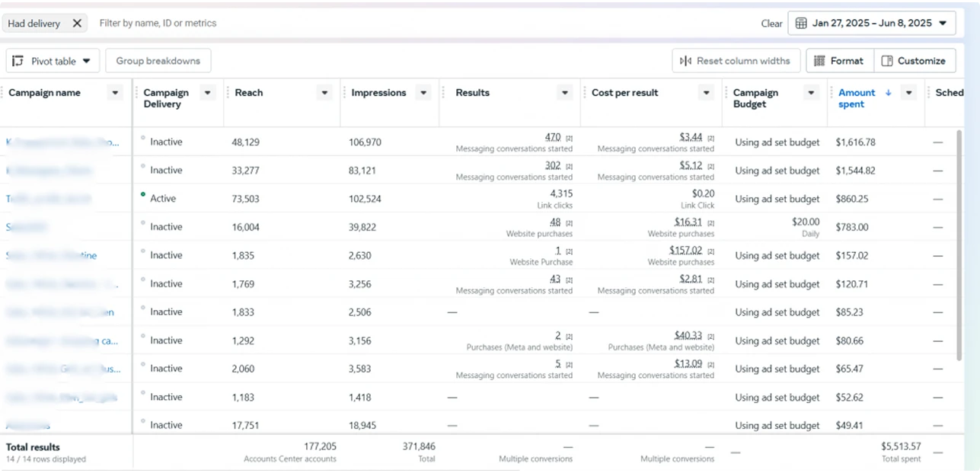Screen dimensions: 980x473
Task: Expand the Pivot table dropdown
Action: point(87,61)
